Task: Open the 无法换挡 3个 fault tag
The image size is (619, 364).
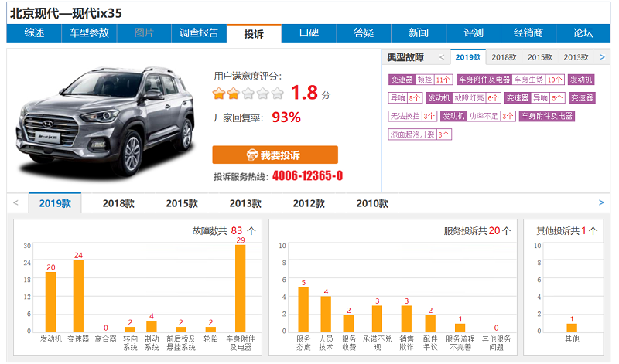Action: pos(412,116)
